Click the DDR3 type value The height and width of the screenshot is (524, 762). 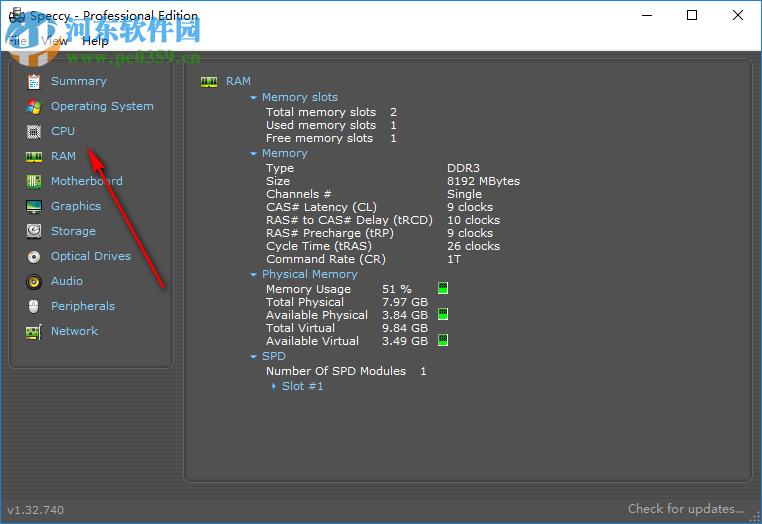click(x=464, y=168)
